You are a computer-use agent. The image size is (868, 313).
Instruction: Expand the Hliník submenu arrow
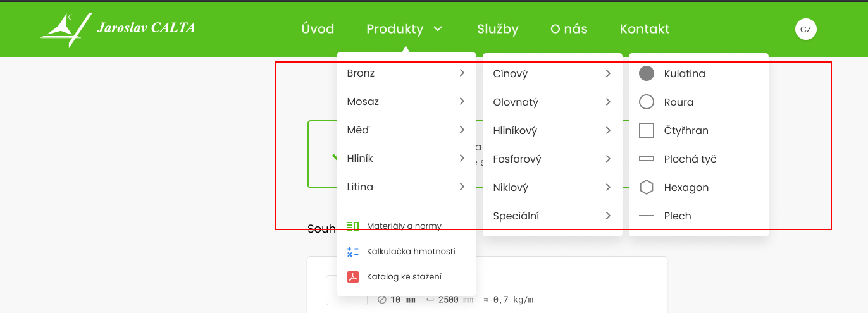(462, 158)
